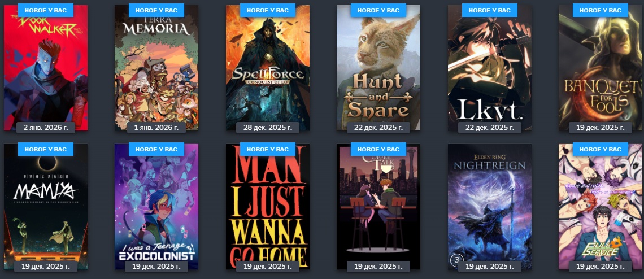This screenshot has width=644, height=279.
Task: Open the Full Service game cover
Action: point(601,207)
